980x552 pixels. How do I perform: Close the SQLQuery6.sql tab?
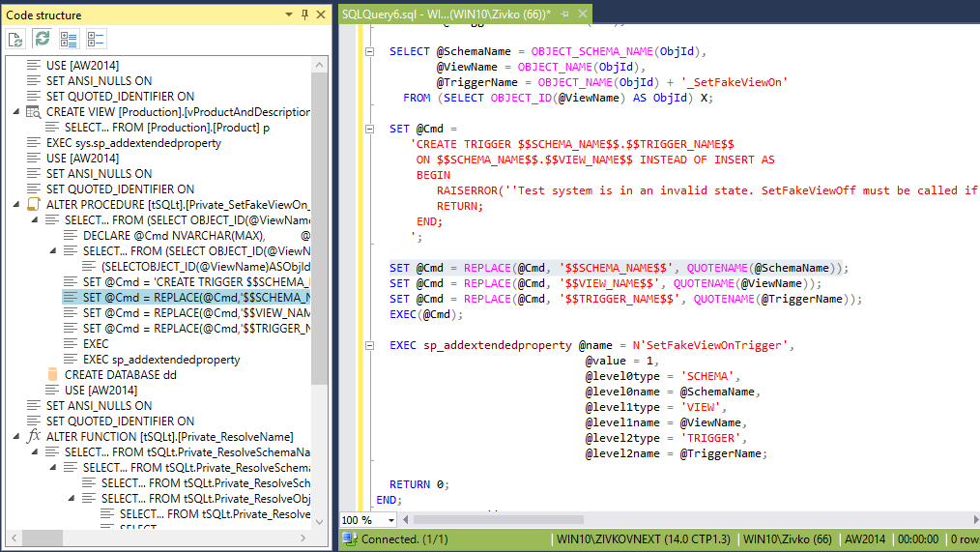coord(583,14)
